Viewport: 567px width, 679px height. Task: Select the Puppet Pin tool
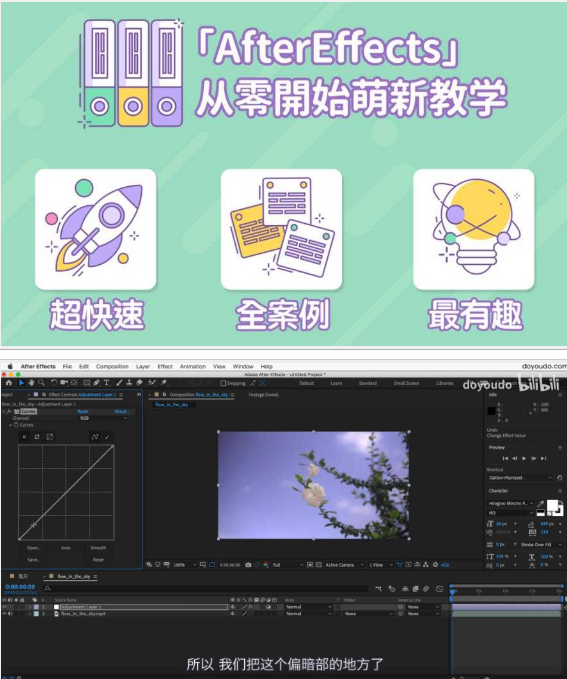[x=164, y=383]
